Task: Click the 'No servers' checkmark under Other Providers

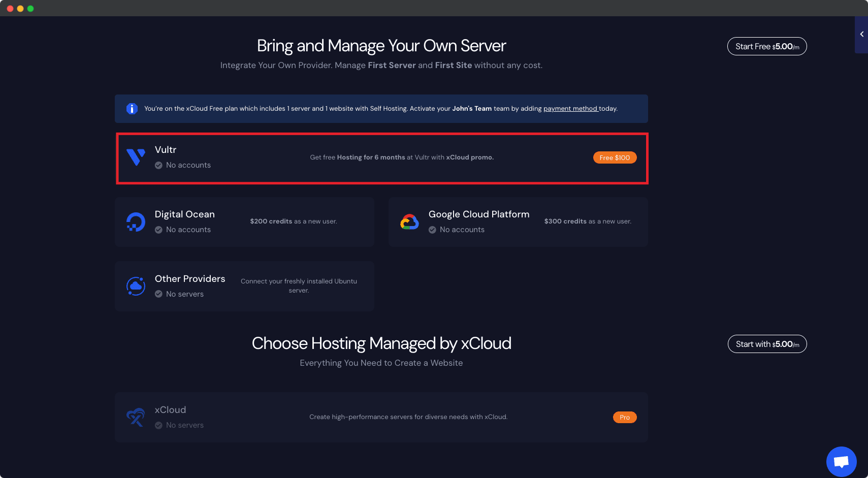Action: coord(158,294)
